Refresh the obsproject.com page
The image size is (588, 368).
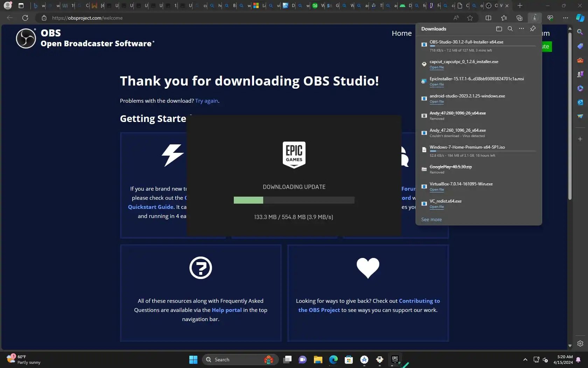click(x=25, y=18)
